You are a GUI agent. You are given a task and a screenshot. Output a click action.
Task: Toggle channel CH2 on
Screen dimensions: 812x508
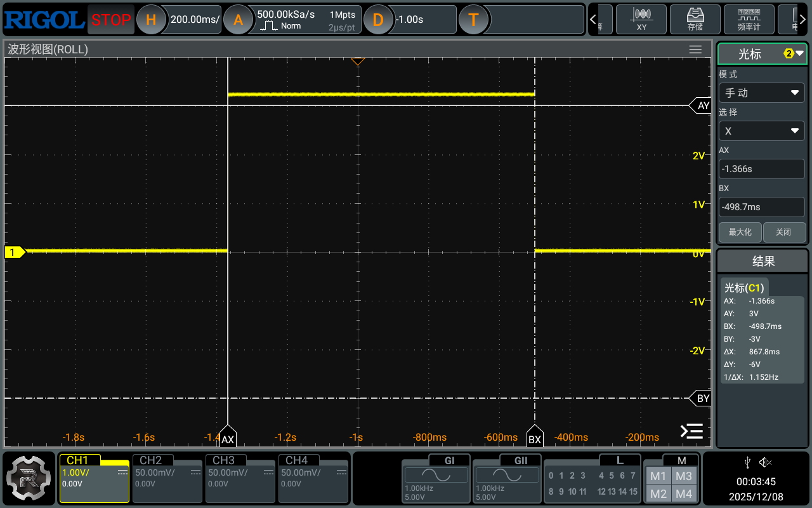tap(167, 477)
